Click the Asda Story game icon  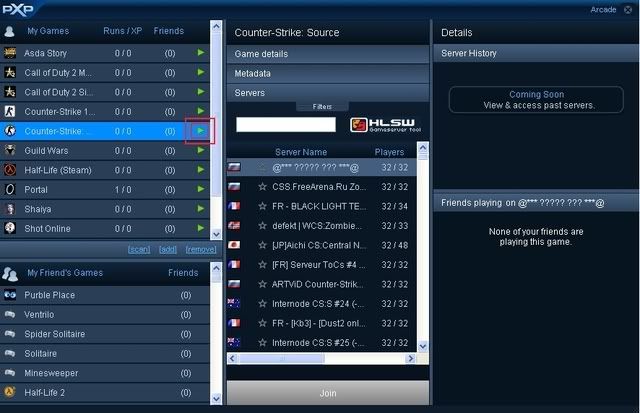point(10,53)
